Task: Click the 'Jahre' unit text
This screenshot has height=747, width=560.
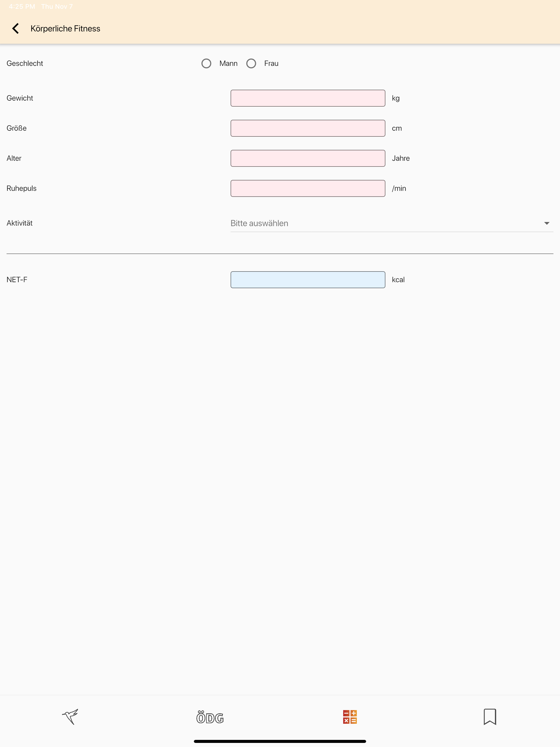Action: pyautogui.click(x=401, y=158)
